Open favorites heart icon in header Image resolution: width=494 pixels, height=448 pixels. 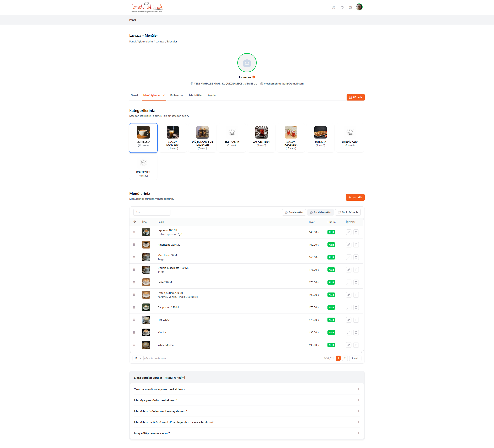(342, 8)
